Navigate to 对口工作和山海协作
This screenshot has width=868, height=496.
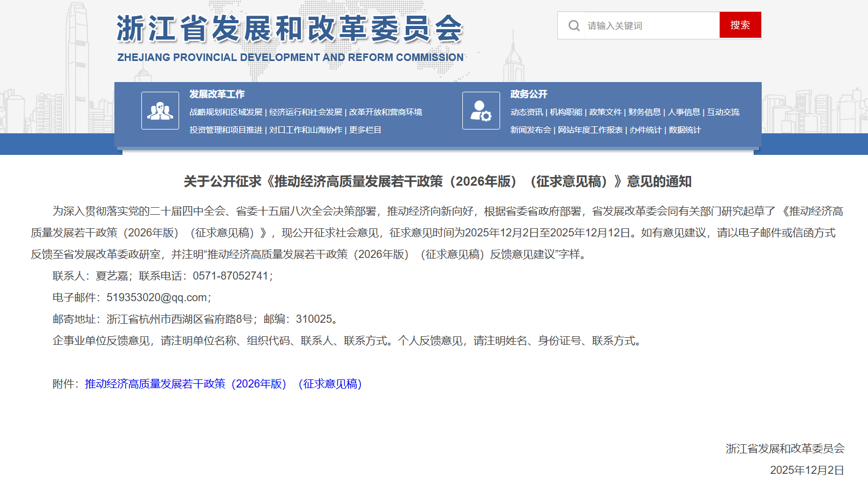tap(305, 130)
